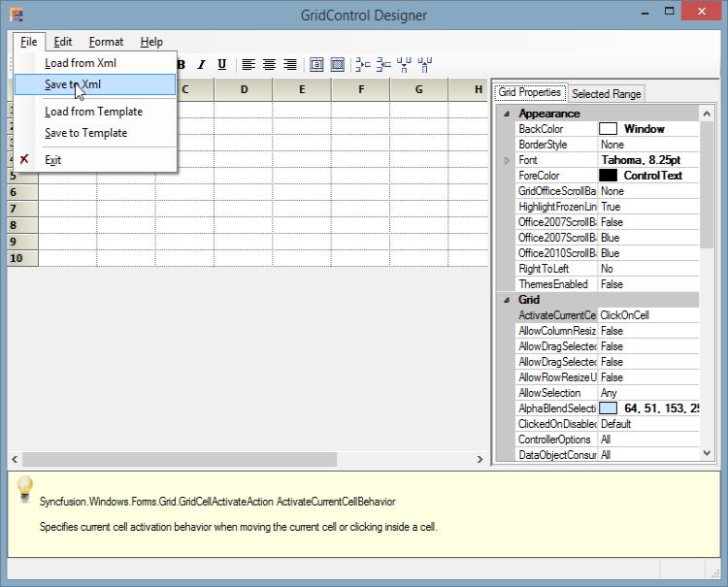Select column header D
Screen dimensions: 728x587
pos(244,89)
